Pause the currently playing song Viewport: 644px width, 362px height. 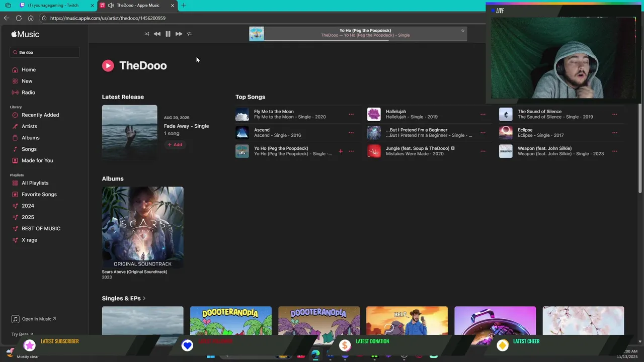click(168, 34)
